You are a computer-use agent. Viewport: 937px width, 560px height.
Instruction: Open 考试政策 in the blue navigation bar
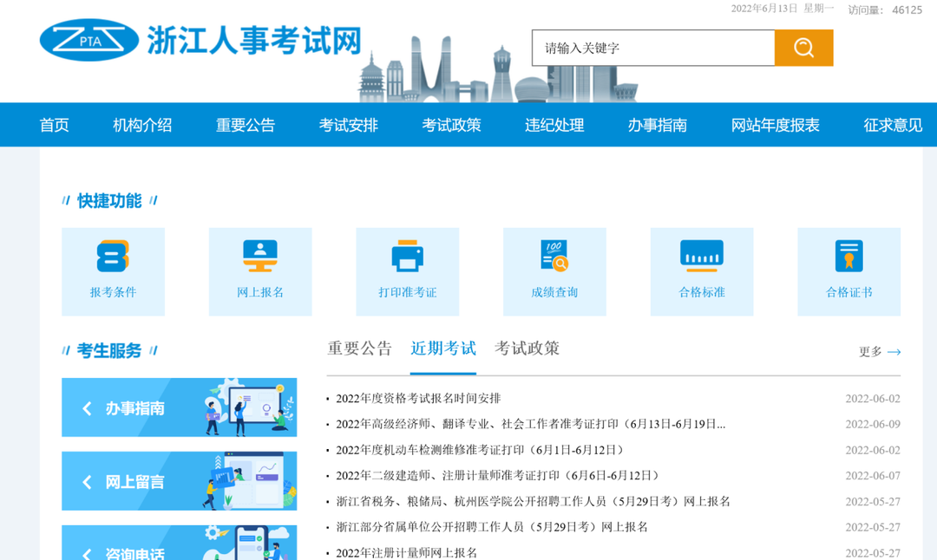(451, 125)
